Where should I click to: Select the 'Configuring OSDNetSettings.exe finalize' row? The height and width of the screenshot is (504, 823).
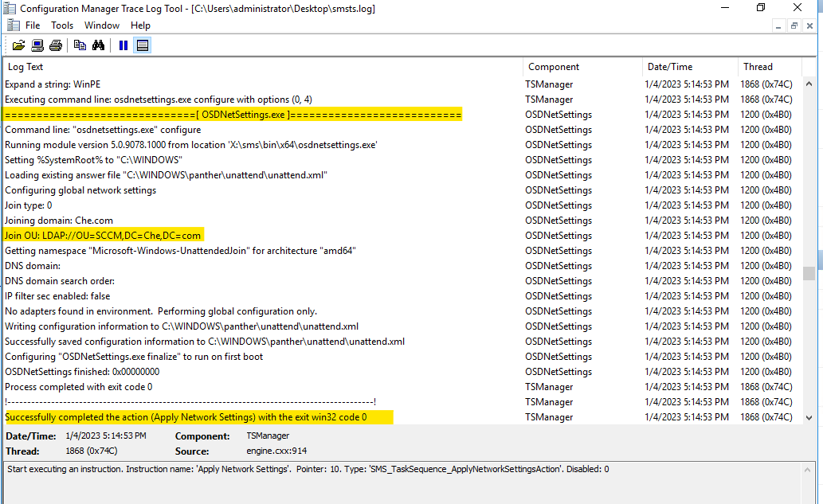click(402, 357)
